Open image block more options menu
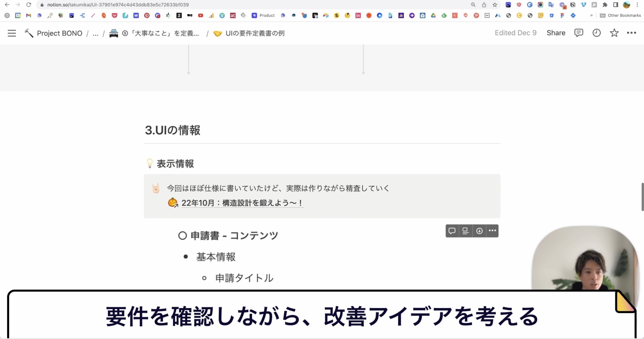The width and height of the screenshot is (644, 339). 492,231
